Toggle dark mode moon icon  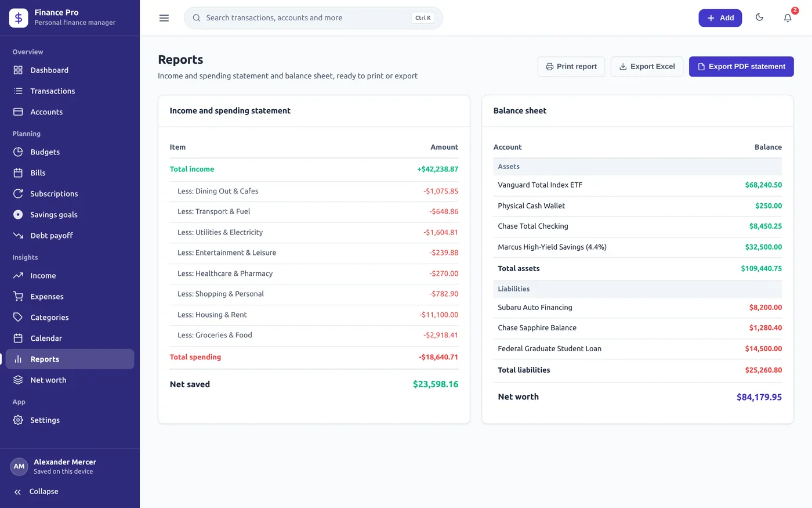[759, 17]
